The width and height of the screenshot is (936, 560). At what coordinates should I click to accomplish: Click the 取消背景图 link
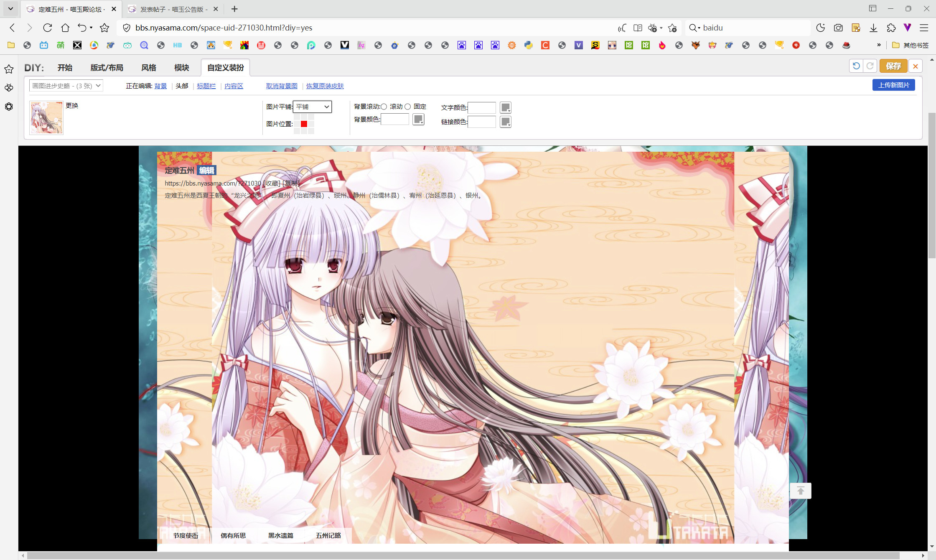tap(282, 86)
